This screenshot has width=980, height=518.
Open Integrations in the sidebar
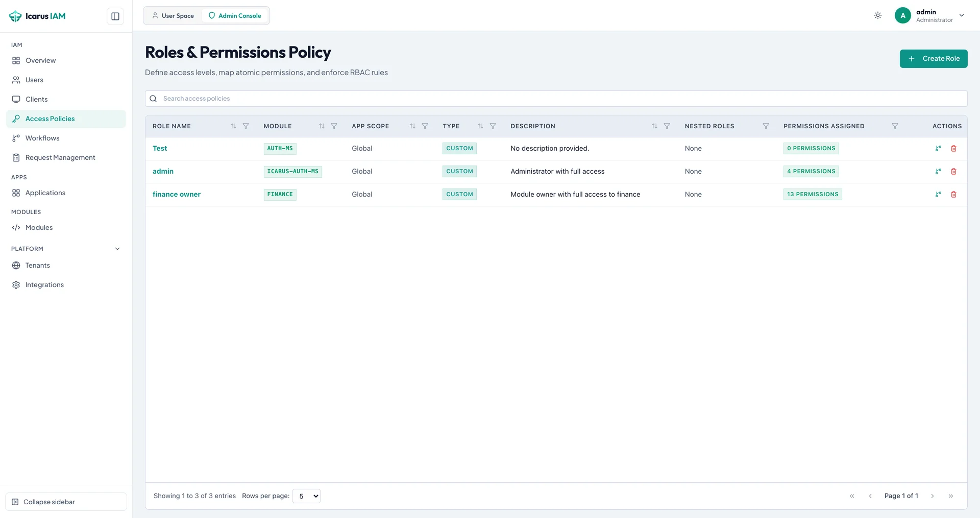tap(66, 285)
